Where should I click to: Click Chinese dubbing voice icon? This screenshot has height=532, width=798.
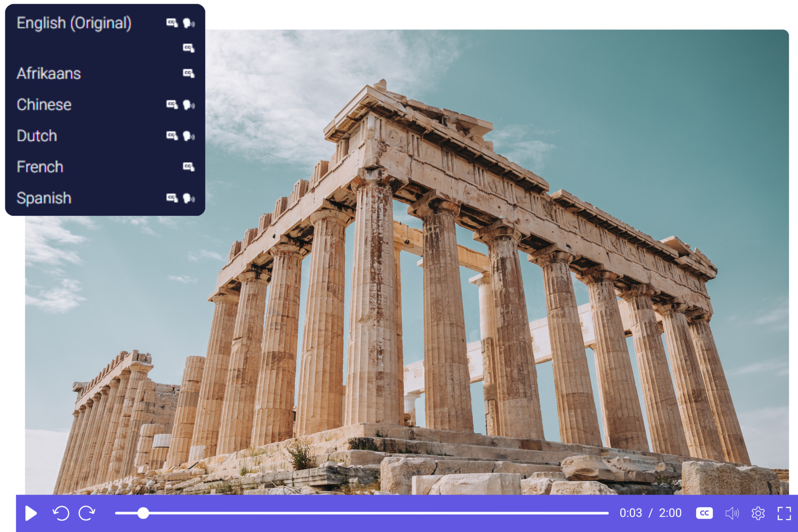point(189,105)
